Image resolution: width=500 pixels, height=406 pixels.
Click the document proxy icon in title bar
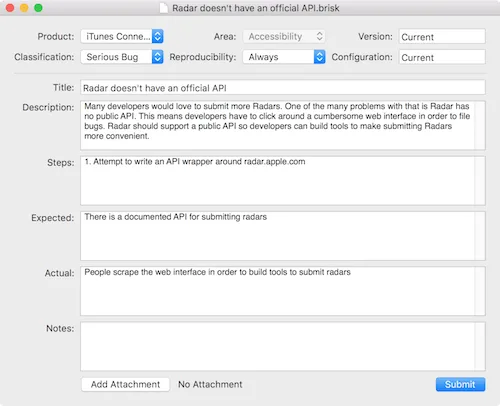(x=164, y=8)
